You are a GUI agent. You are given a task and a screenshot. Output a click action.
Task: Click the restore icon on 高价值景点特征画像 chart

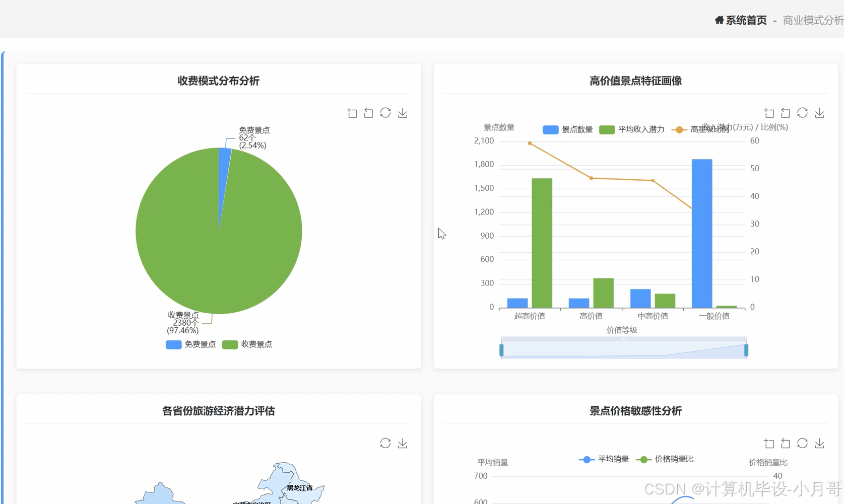click(x=785, y=113)
